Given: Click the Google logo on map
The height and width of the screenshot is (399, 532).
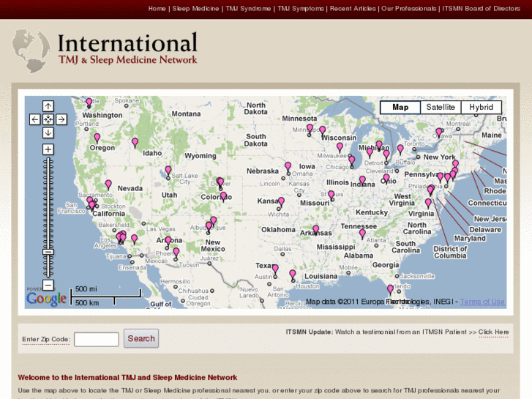Looking at the screenshot, I should pos(46,299).
